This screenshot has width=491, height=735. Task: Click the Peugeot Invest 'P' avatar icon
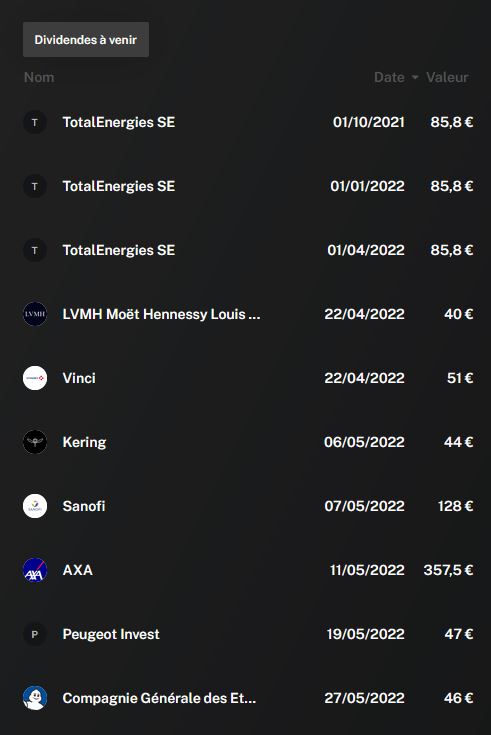click(35, 634)
